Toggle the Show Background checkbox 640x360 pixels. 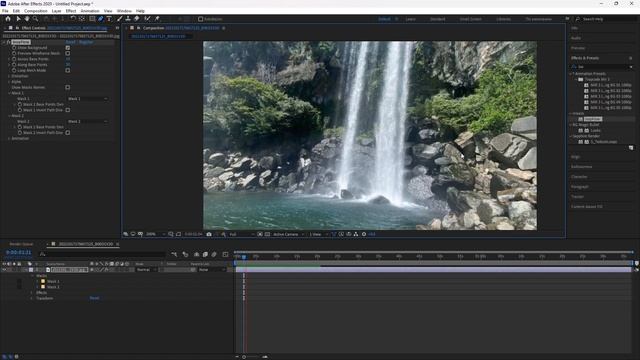tap(68, 48)
